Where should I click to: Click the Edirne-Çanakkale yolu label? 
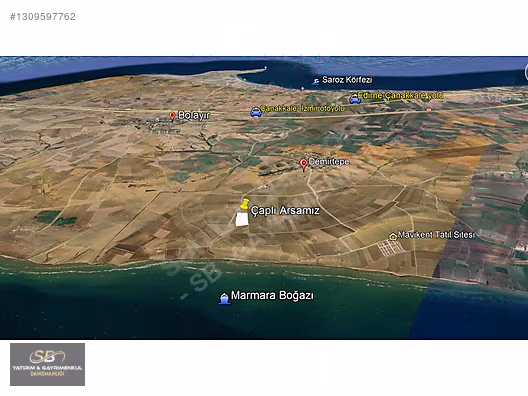point(400,95)
